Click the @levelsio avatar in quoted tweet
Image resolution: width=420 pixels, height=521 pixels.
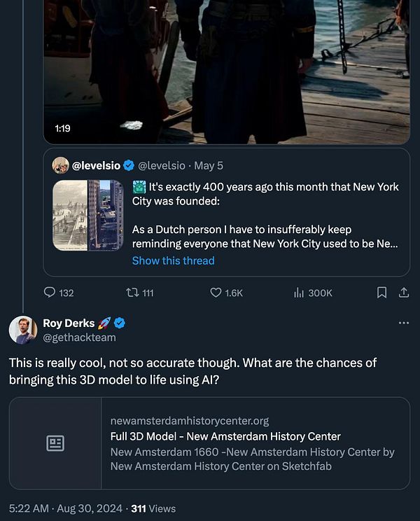tap(60, 165)
